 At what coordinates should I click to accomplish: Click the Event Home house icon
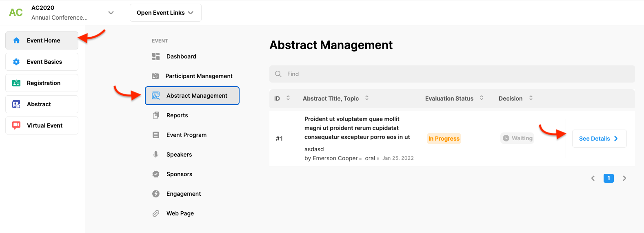pyautogui.click(x=16, y=40)
